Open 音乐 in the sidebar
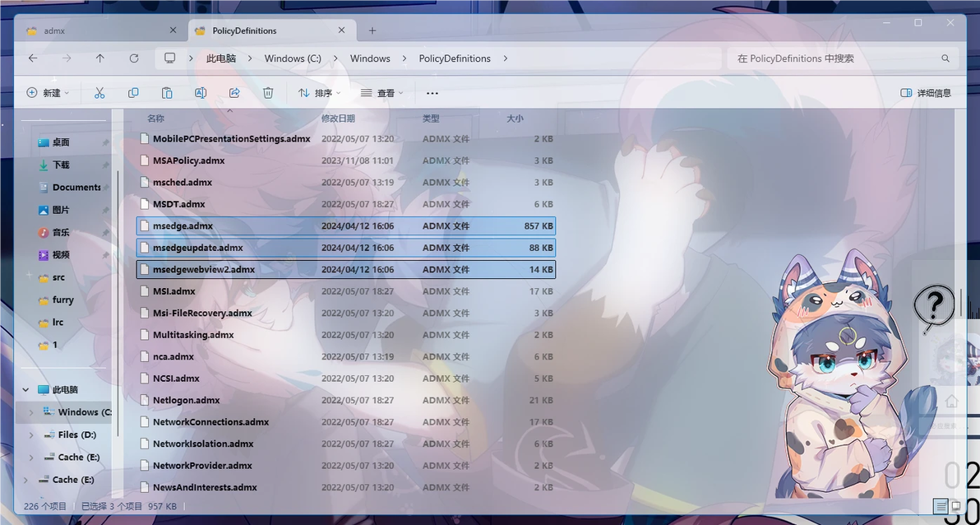This screenshot has width=980, height=525. tap(61, 232)
